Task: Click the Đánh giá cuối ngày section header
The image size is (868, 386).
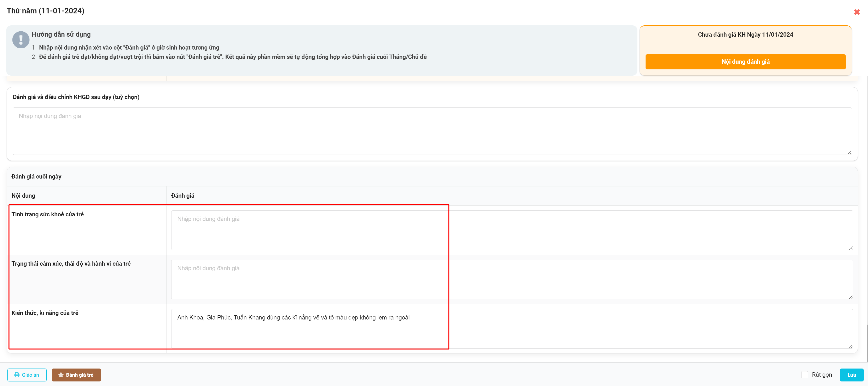Action: tap(36, 177)
